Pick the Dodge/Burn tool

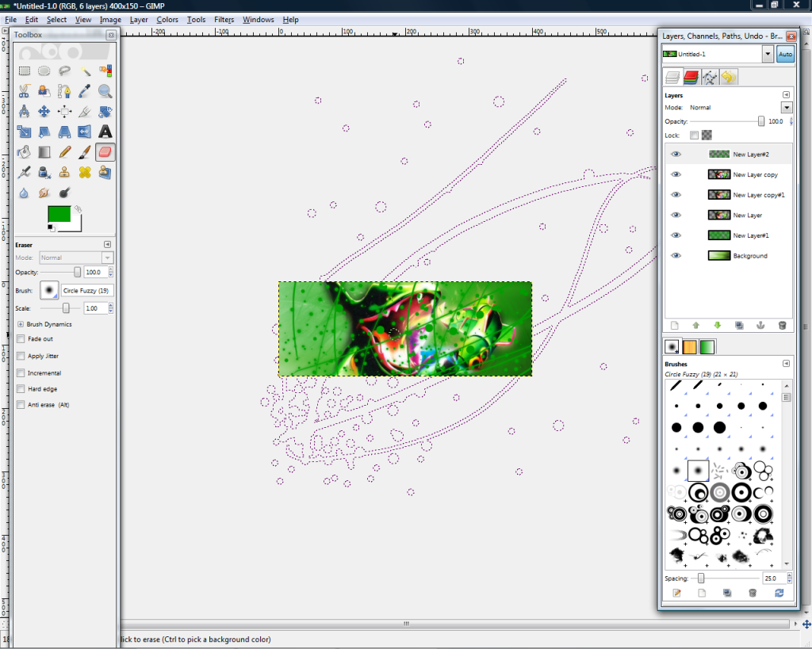pyautogui.click(x=64, y=193)
